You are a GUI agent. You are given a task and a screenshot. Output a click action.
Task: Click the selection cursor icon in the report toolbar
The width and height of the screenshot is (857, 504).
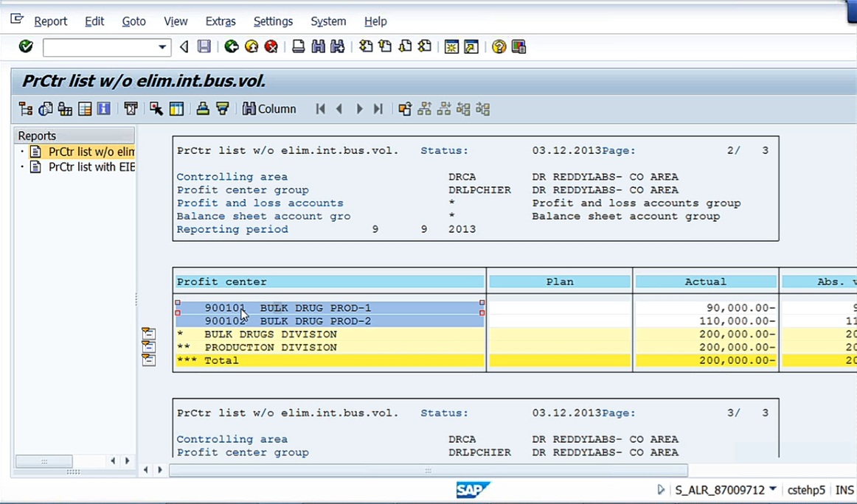156,109
